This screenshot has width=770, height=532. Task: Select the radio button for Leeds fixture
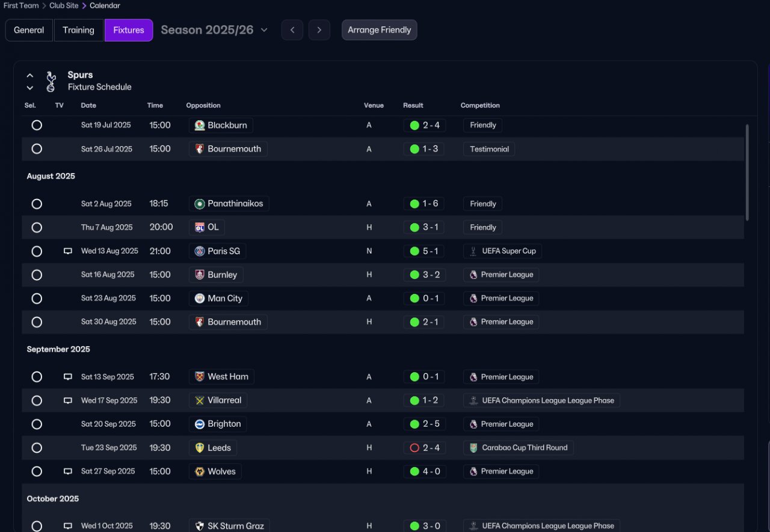coord(37,448)
